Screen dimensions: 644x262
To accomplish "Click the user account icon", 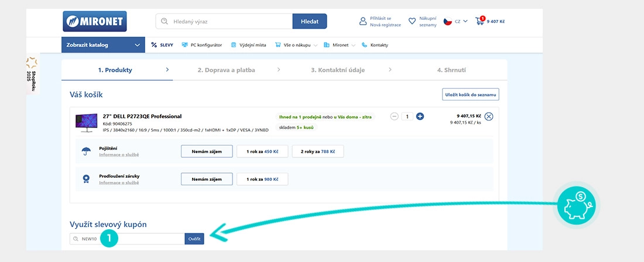I will point(363,22).
